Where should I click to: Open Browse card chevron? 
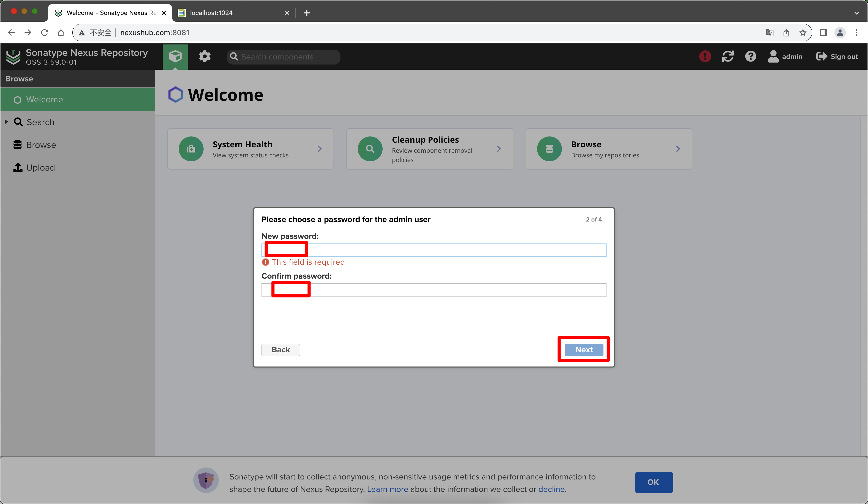click(678, 149)
